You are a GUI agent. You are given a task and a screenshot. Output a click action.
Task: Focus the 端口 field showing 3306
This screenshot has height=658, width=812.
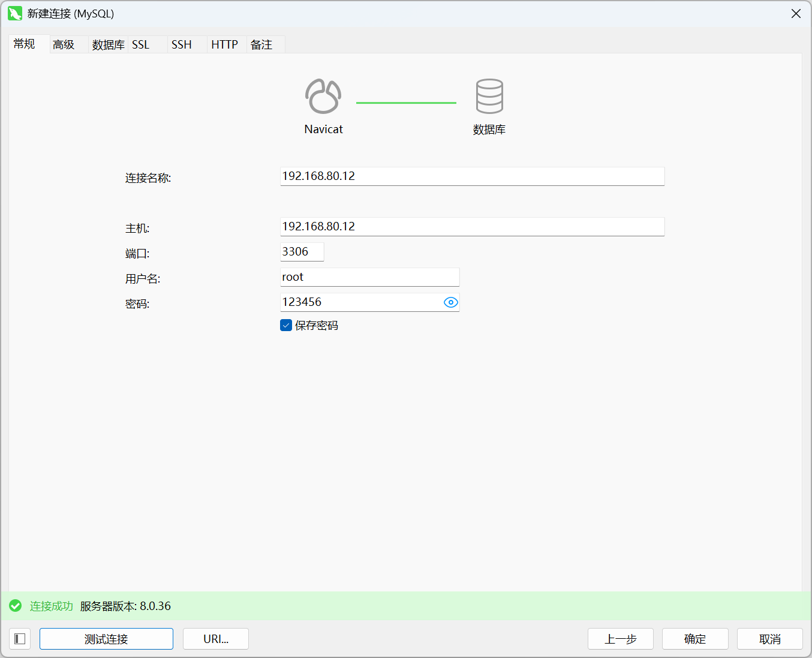point(302,252)
